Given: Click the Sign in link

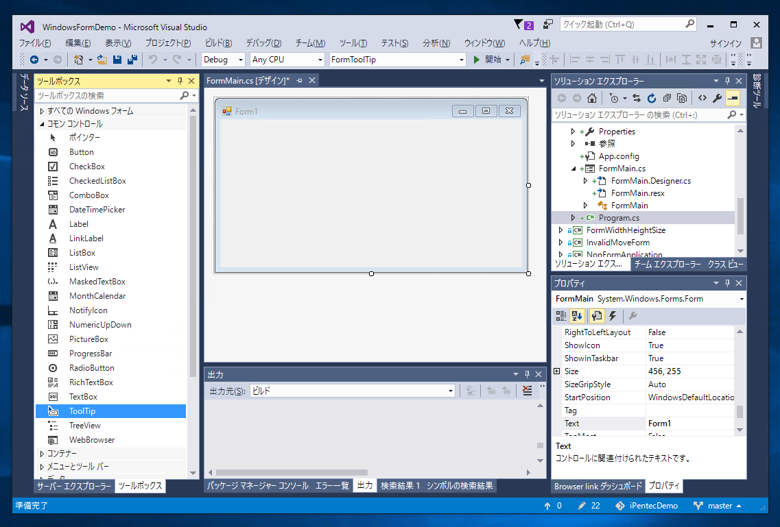Looking at the screenshot, I should [725, 43].
